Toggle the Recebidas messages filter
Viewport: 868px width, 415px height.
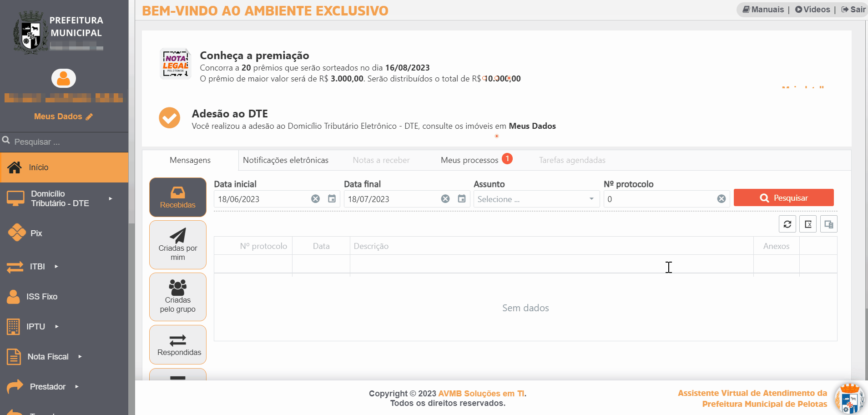pyautogui.click(x=177, y=197)
